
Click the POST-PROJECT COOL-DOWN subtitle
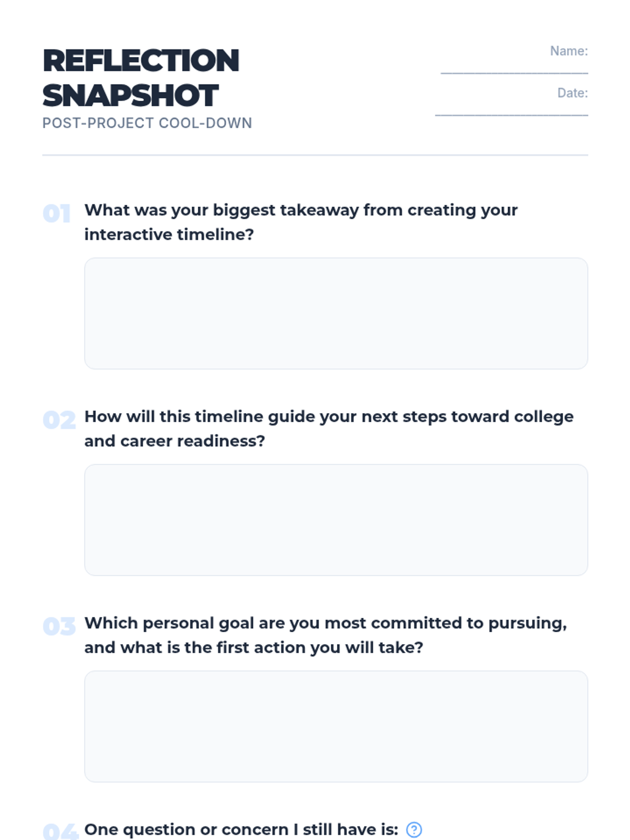click(x=147, y=123)
